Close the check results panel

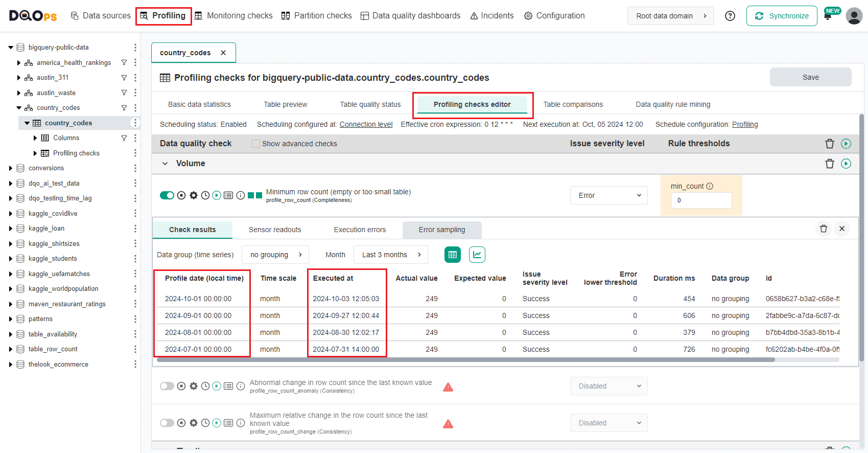pyautogui.click(x=842, y=229)
